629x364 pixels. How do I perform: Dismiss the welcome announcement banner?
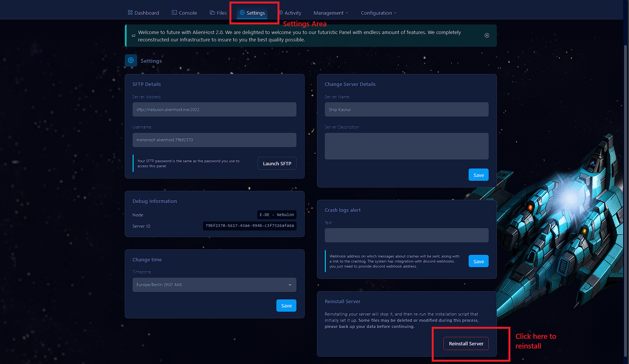coord(487,35)
